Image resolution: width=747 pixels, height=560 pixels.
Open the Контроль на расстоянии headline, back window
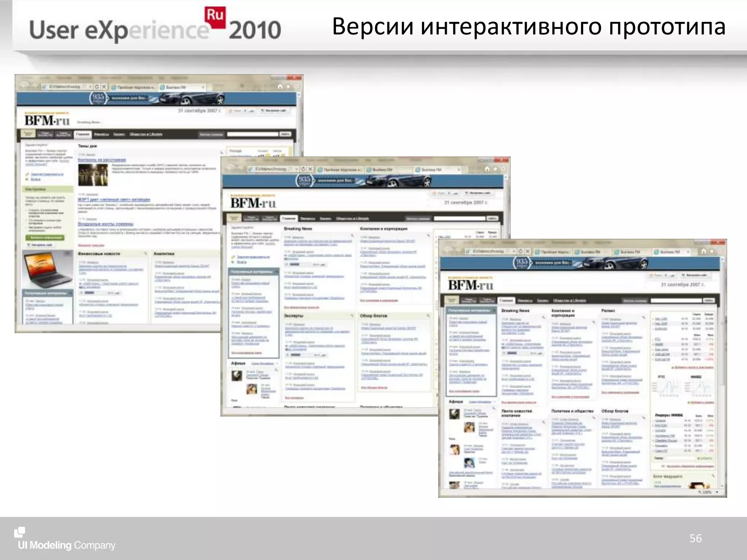click(102, 160)
